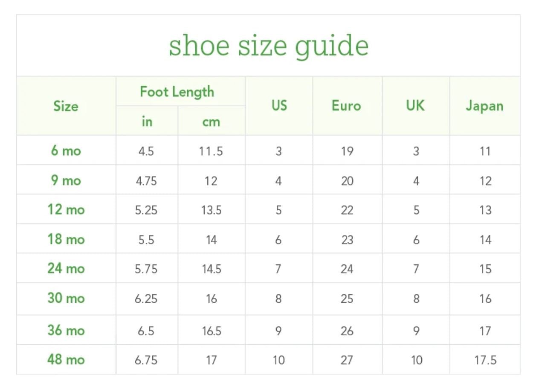This screenshot has height=392, width=539.
Task: Click the 30 mo size label
Action: point(66,298)
